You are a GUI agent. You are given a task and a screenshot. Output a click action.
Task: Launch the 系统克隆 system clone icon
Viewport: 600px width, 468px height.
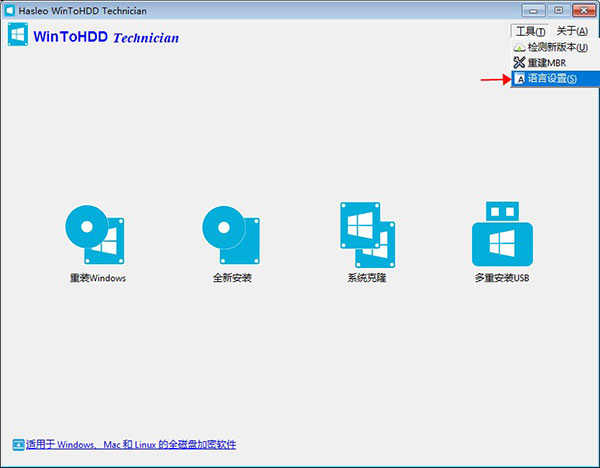[x=368, y=235]
